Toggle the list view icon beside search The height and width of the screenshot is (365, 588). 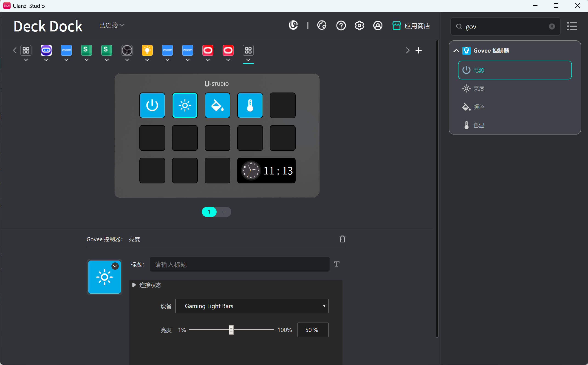tap(572, 26)
